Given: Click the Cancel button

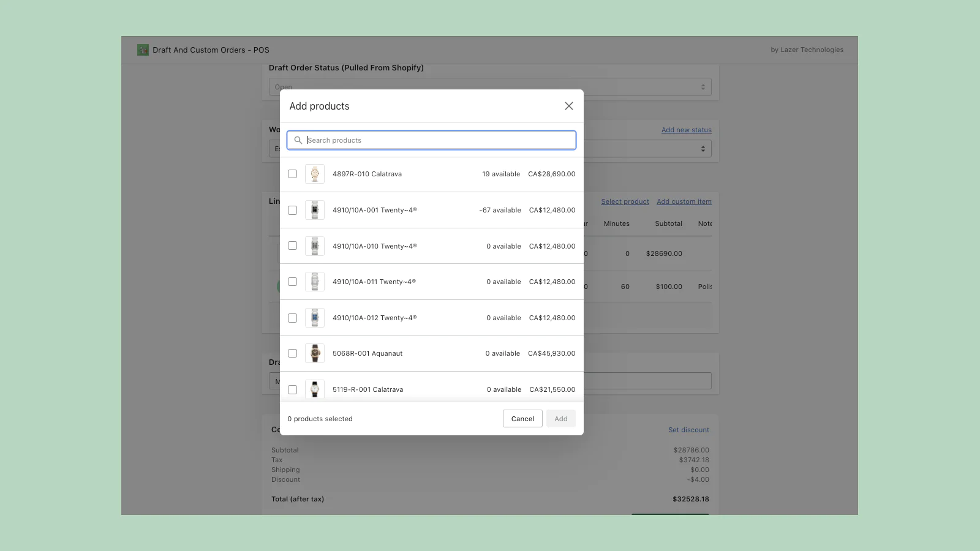Looking at the screenshot, I should coord(522,419).
